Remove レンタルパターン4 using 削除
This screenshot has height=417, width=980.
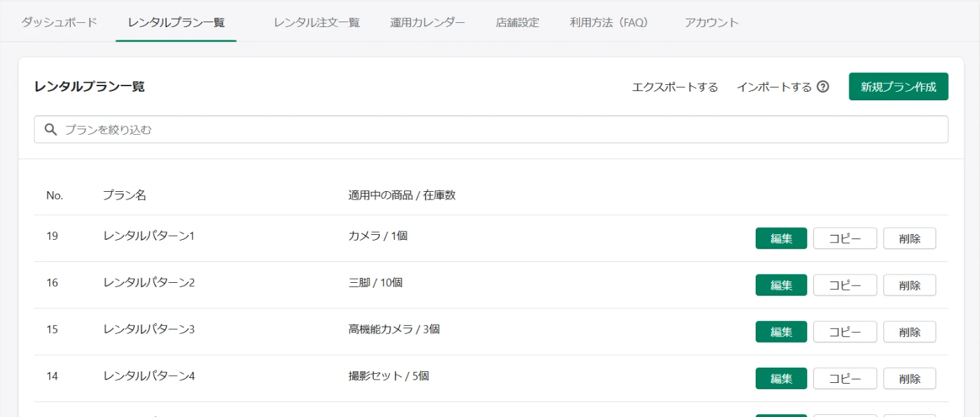pyautogui.click(x=909, y=378)
